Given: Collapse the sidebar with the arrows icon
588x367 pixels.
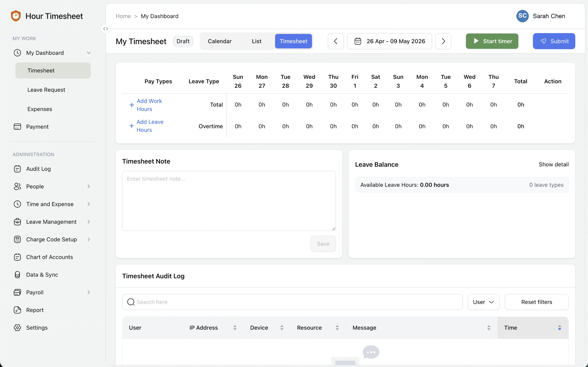Looking at the screenshot, I should coord(105,28).
